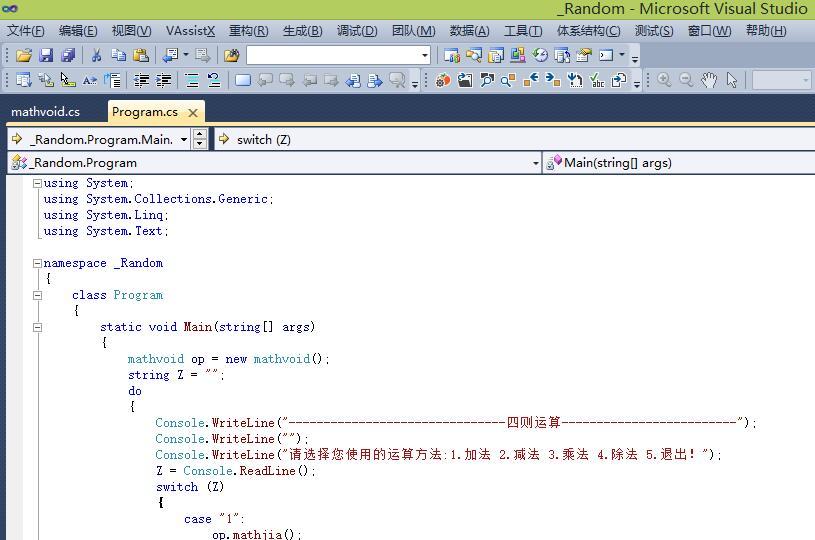Open the find combo box dropdown arrow

point(425,55)
